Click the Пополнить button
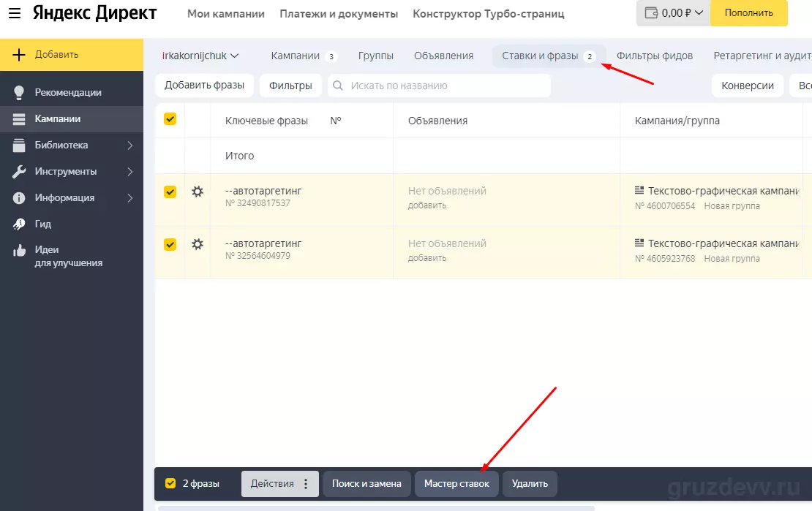This screenshot has width=812, height=511. point(749,13)
